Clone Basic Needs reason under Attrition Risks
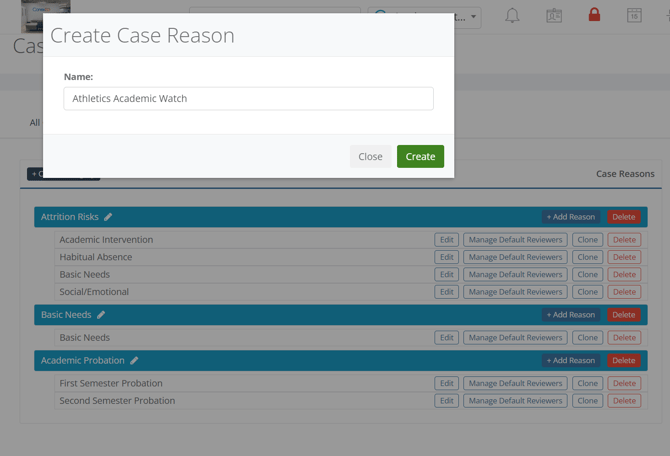 click(x=588, y=275)
